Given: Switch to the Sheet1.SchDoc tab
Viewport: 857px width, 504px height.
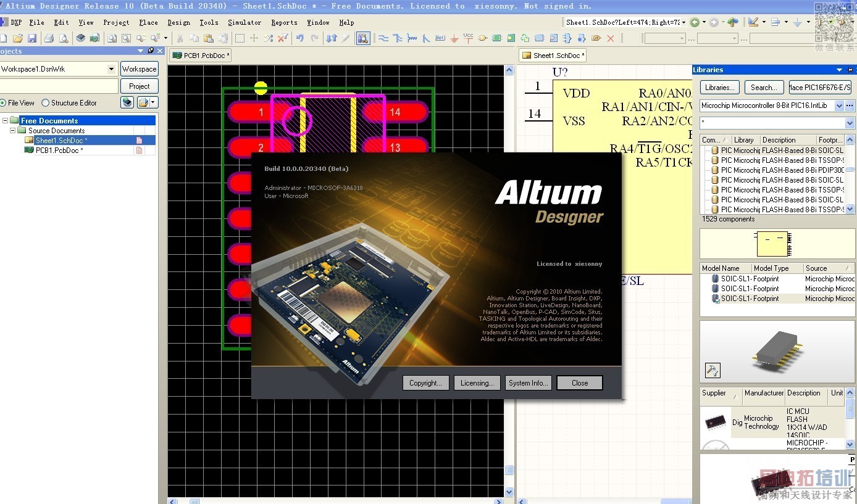Looking at the screenshot, I should [552, 56].
